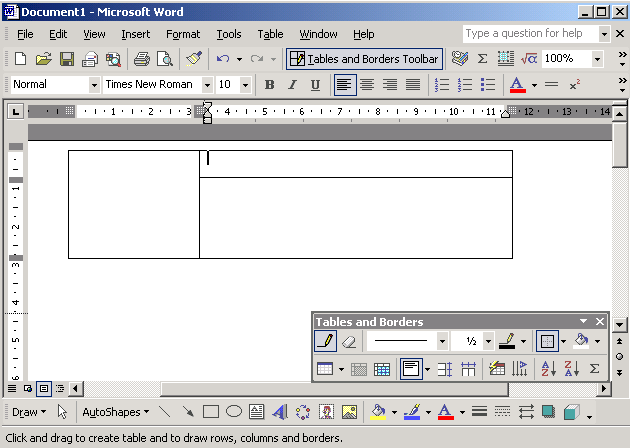Viewport: 630px width, 448px height.
Task: Expand the Line Style dropdown
Action: point(442,342)
